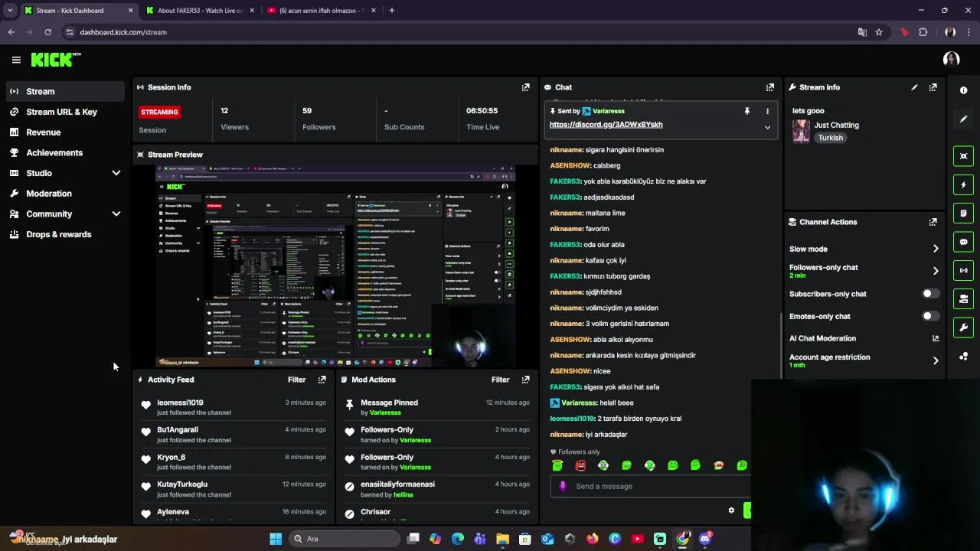Toggle Subscribers-only chat

[x=930, y=294]
